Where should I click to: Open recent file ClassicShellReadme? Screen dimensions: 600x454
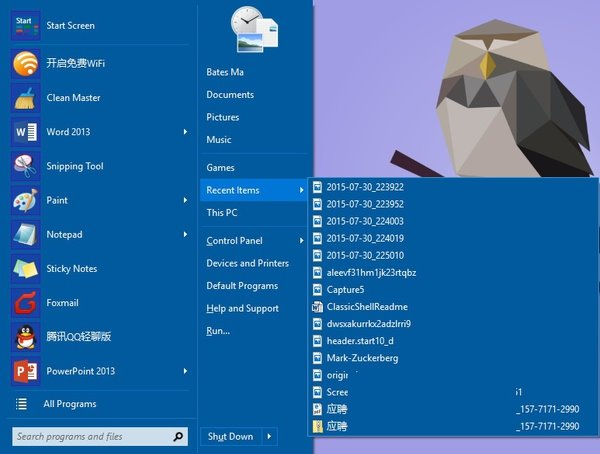[x=367, y=307]
